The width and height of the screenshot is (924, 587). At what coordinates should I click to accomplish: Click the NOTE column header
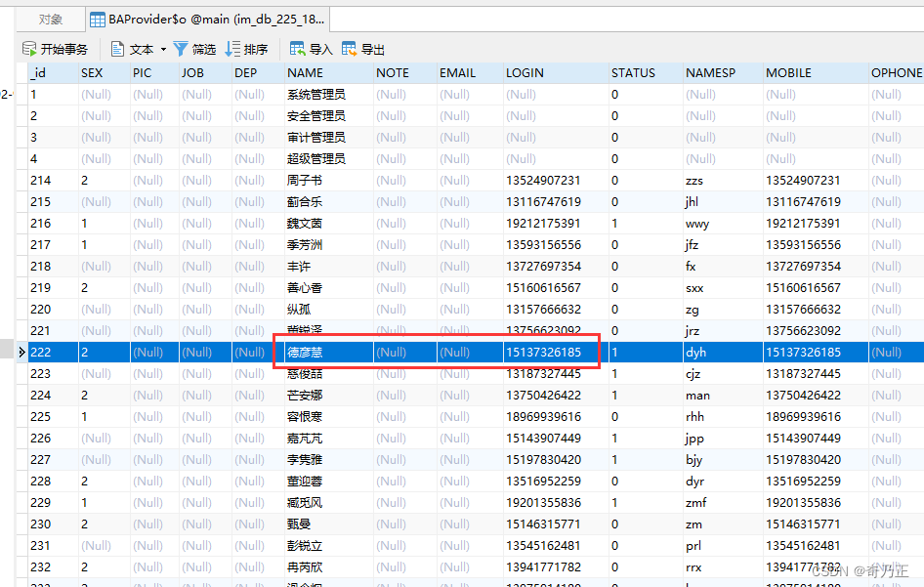coord(404,73)
